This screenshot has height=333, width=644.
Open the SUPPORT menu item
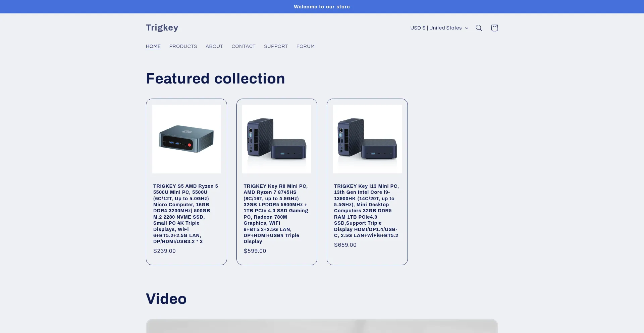[276, 46]
